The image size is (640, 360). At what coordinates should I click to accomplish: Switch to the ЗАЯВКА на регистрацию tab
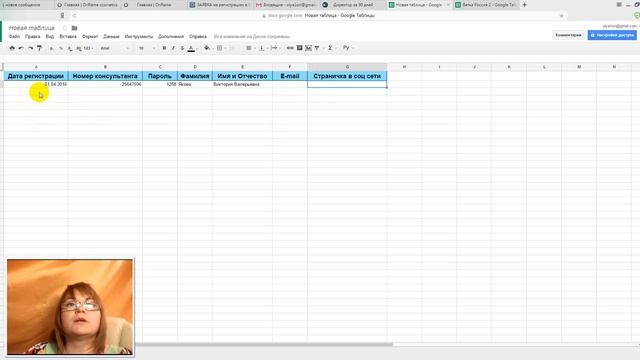pos(220,5)
